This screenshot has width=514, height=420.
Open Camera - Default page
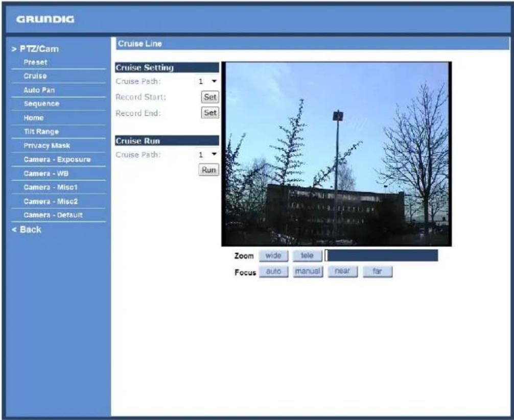tap(53, 215)
